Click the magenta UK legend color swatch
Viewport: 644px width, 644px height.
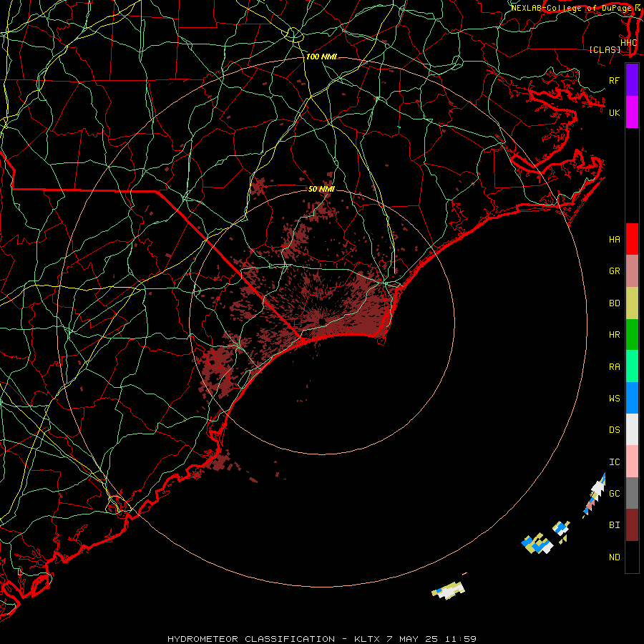click(x=632, y=112)
